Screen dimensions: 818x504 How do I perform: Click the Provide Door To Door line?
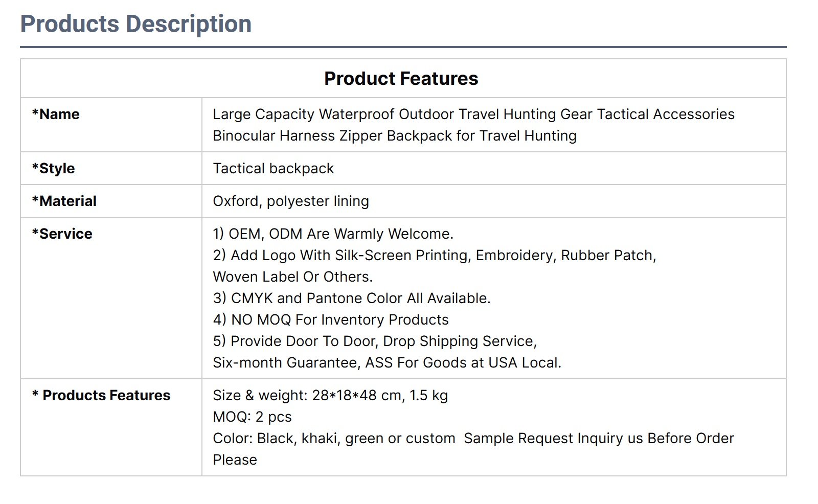pos(375,341)
